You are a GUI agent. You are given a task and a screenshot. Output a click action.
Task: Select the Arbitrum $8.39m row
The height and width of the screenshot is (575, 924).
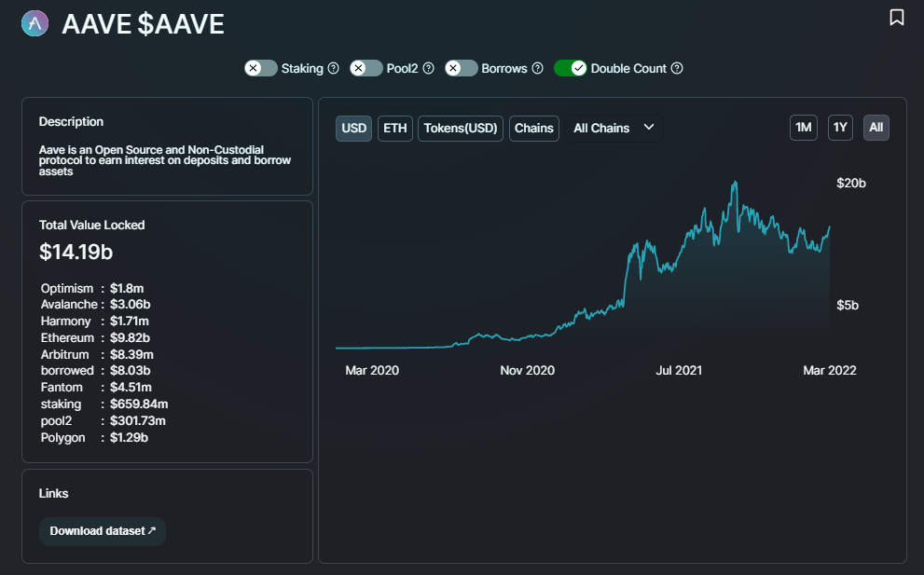97,355
